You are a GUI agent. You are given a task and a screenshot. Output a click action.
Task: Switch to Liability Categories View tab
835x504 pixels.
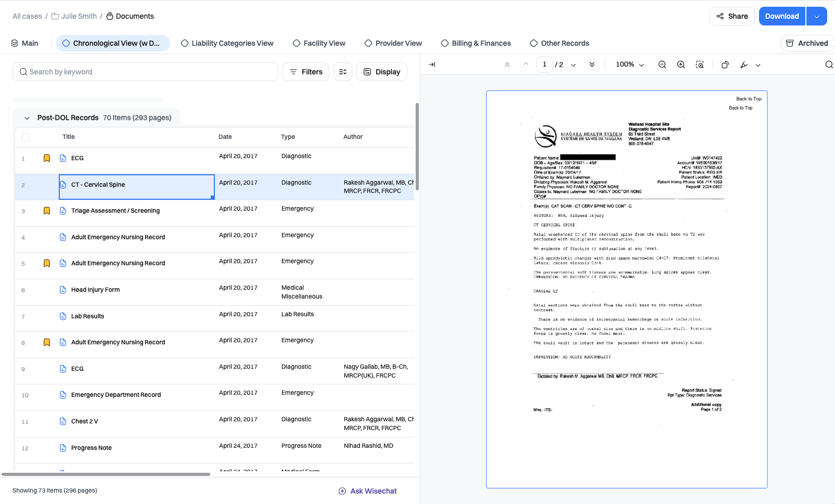[227, 43]
